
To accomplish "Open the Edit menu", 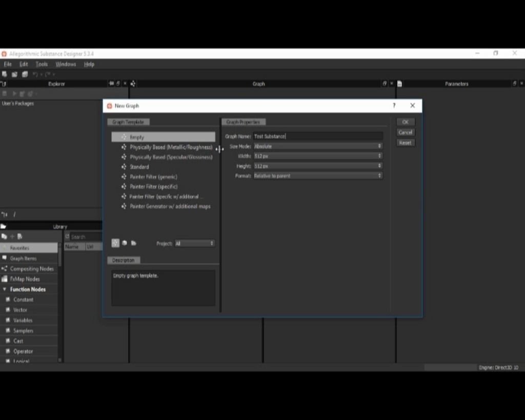I will (x=24, y=64).
